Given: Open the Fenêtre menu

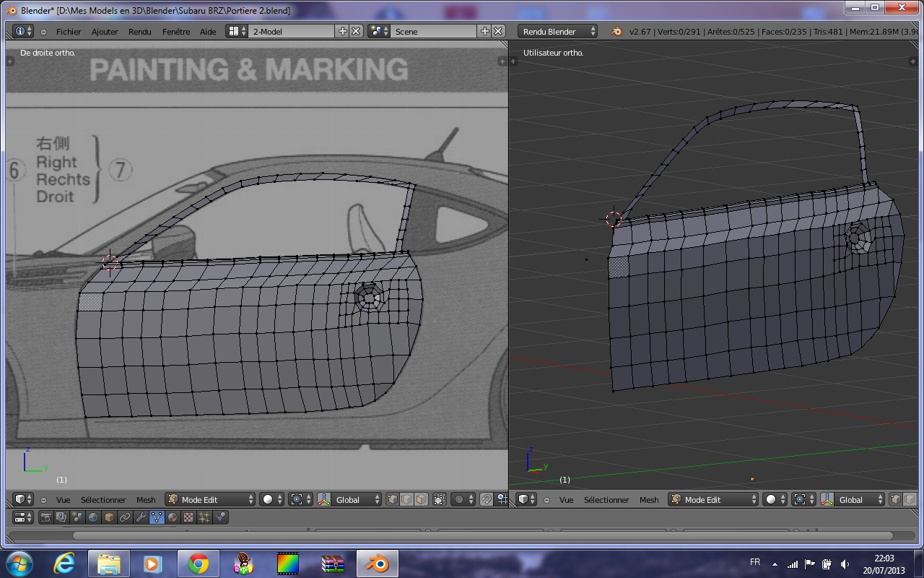Looking at the screenshot, I should tap(176, 32).
